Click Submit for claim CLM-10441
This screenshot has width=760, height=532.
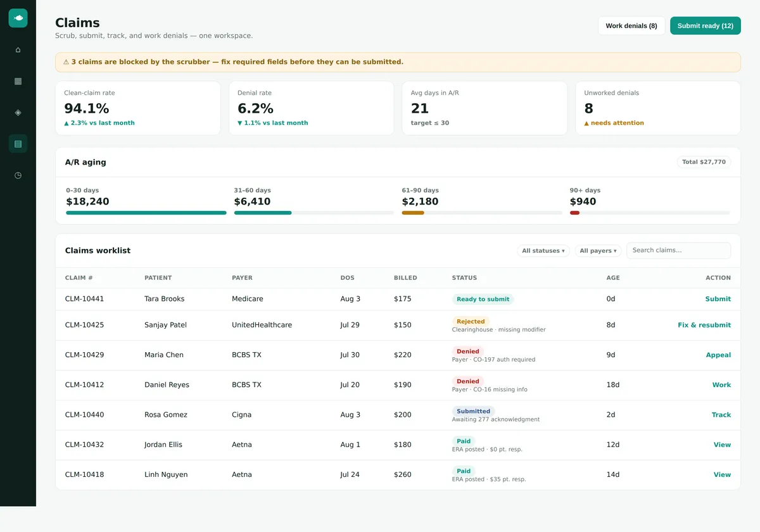point(718,299)
